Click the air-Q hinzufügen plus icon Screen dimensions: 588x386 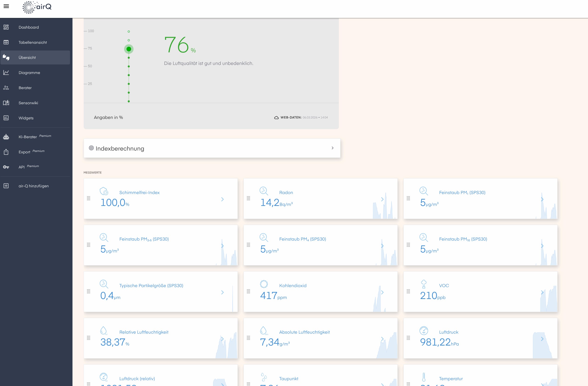tap(6, 186)
